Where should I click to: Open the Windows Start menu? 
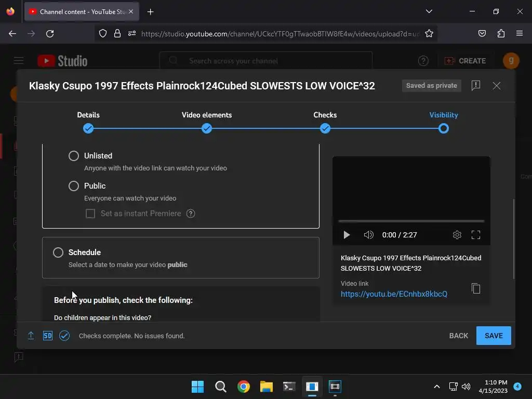[x=197, y=387]
